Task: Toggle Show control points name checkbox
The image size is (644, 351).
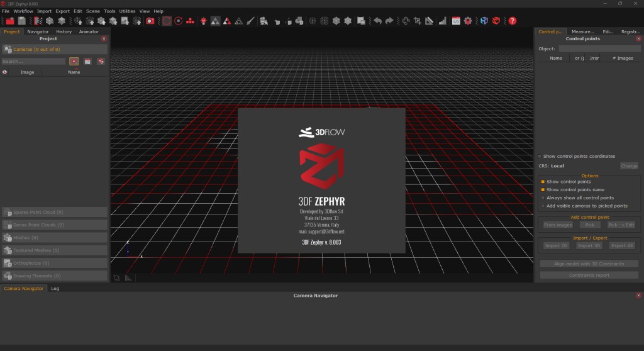Action: tap(543, 190)
